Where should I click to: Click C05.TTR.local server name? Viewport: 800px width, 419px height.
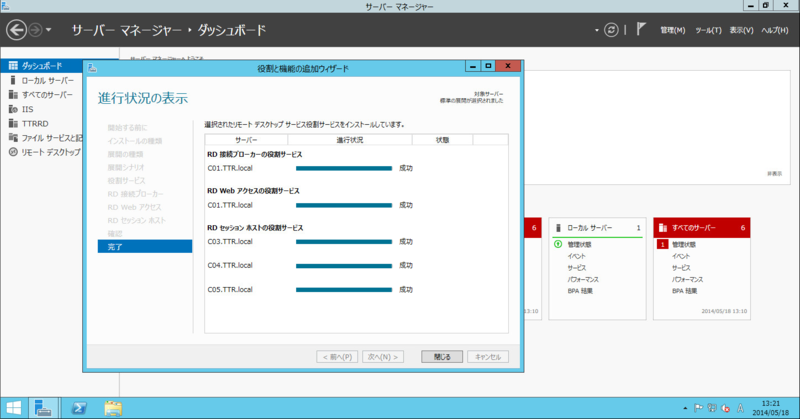tap(230, 289)
